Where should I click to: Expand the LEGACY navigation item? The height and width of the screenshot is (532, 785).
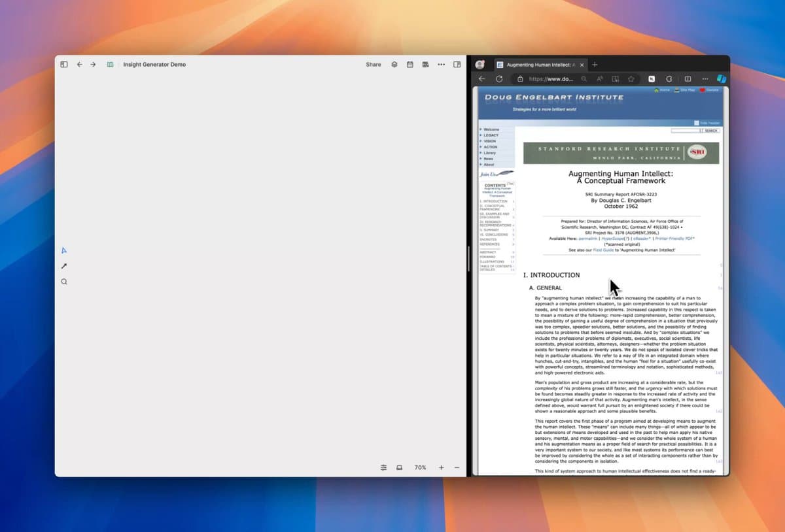491,135
